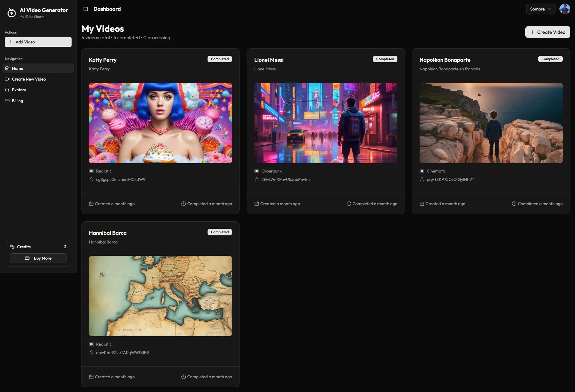Viewport: 575px width, 392px height.
Task: Click the Create Video button
Action: pos(547,32)
